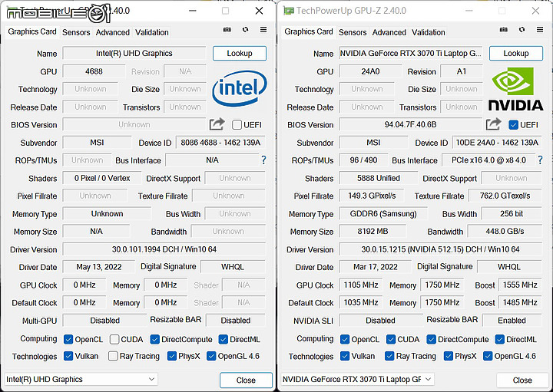The height and width of the screenshot is (392, 553).
Task: Click Device ID field 10DE 24A0 - 1462 139A
Action: (497, 143)
